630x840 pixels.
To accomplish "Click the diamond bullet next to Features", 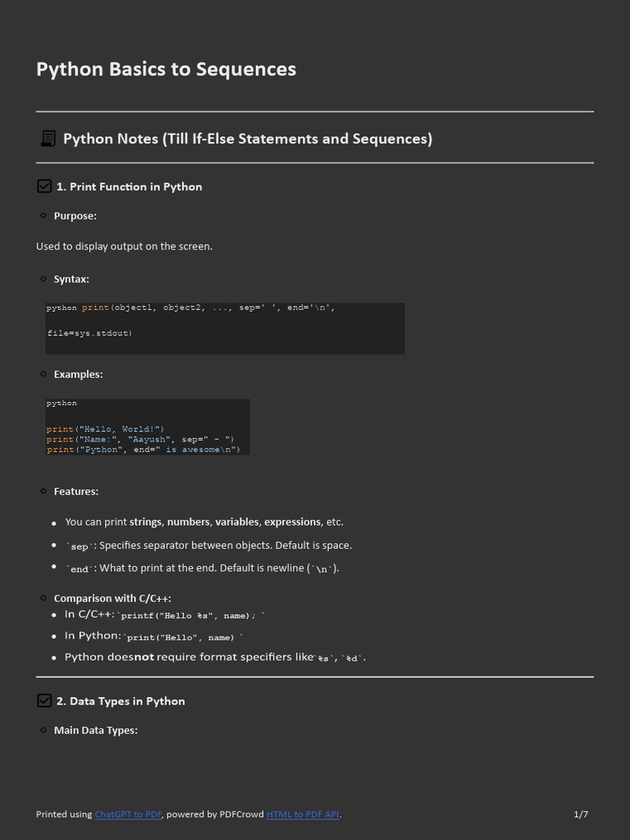I will pyautogui.click(x=43, y=491).
